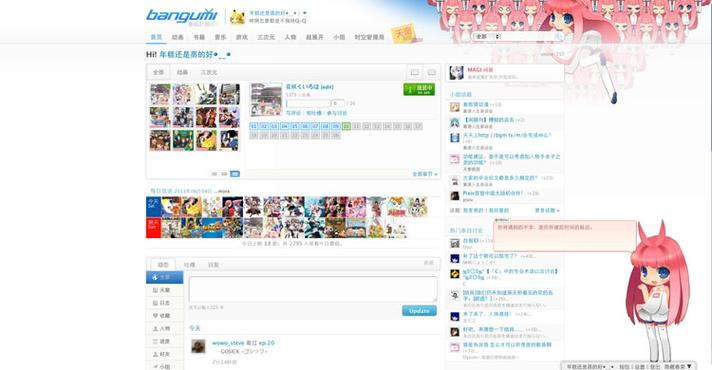Focus the status update text area

313,289
